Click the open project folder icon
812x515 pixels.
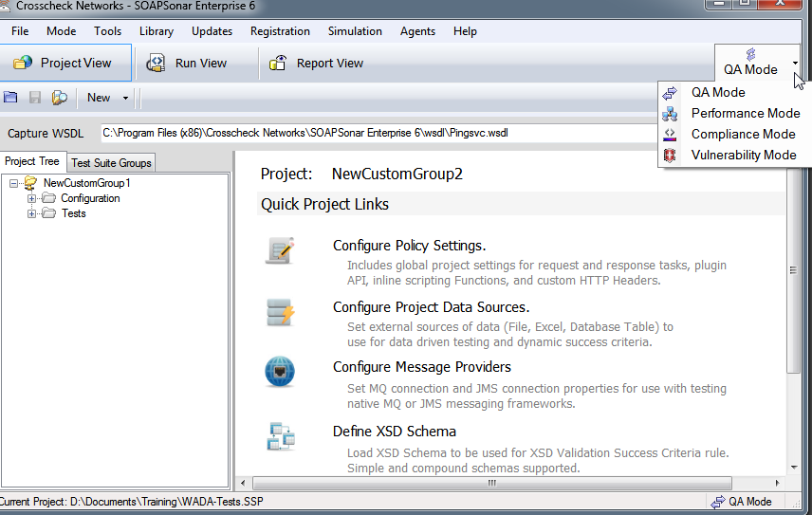coord(10,98)
